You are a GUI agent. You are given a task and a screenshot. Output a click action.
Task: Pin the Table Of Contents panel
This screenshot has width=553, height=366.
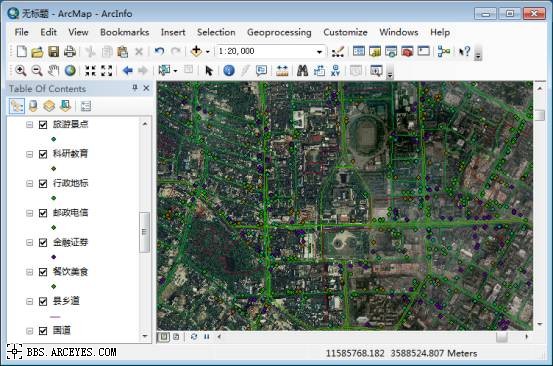[135, 88]
